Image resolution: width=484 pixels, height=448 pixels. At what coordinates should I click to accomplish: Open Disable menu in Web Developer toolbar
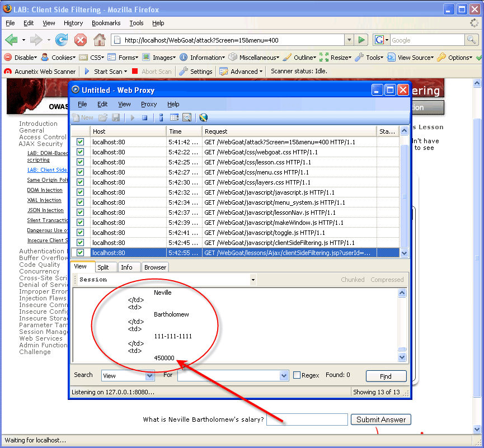[x=21, y=58]
